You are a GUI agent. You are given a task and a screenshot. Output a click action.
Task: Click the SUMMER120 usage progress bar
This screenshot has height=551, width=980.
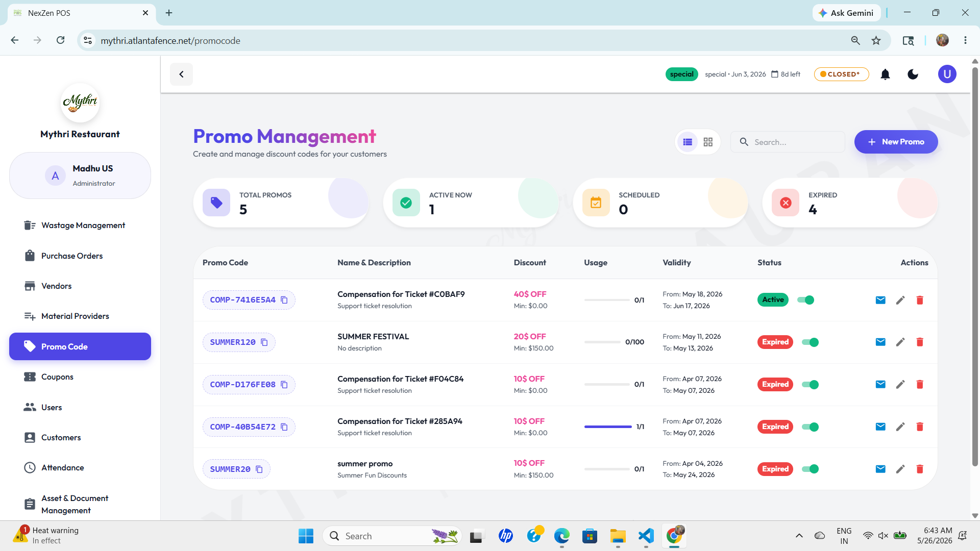tap(602, 342)
